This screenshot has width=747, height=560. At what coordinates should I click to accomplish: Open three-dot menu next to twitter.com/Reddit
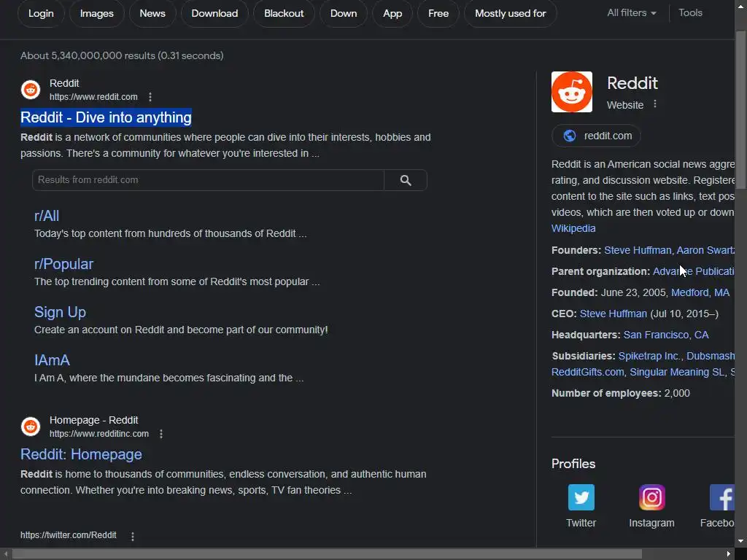click(x=133, y=536)
